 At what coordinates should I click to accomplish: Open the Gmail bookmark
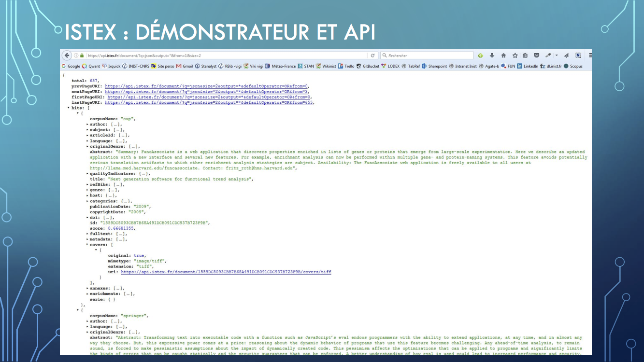tap(185, 66)
